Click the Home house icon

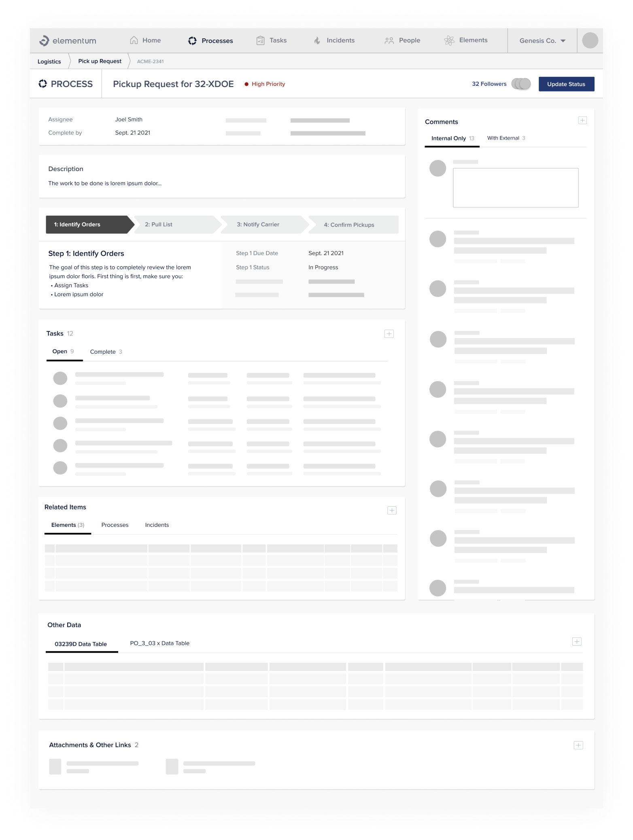pos(134,40)
